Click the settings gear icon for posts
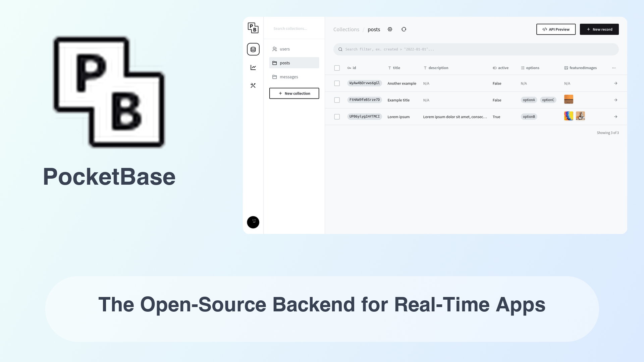The height and width of the screenshot is (362, 644). [390, 29]
